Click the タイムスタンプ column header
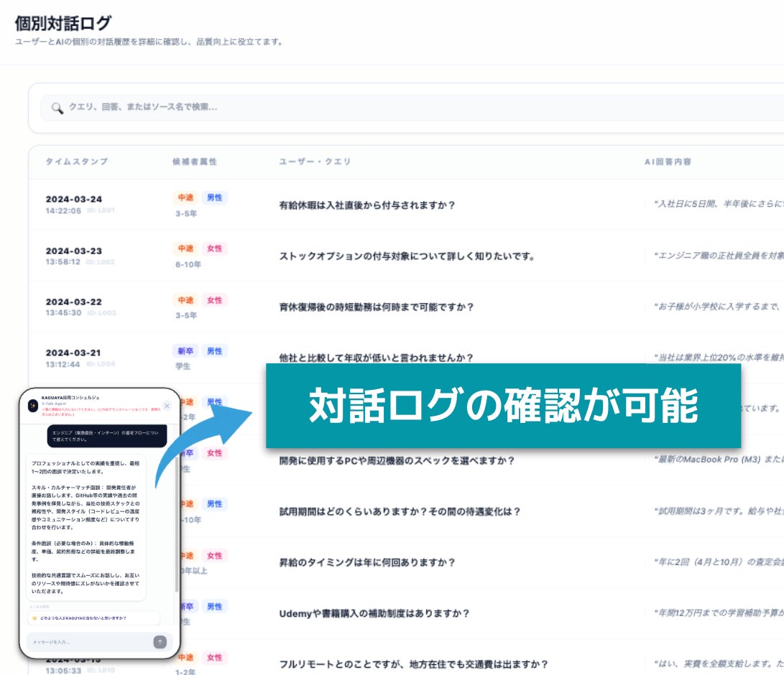 pyautogui.click(x=76, y=162)
